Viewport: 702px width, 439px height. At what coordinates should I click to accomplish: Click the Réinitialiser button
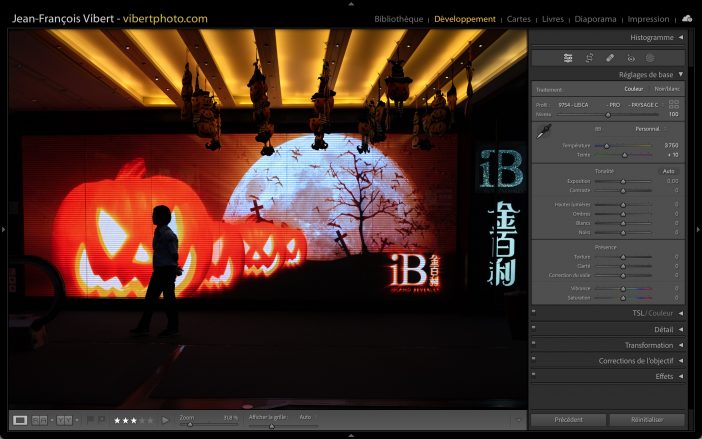pos(647,420)
